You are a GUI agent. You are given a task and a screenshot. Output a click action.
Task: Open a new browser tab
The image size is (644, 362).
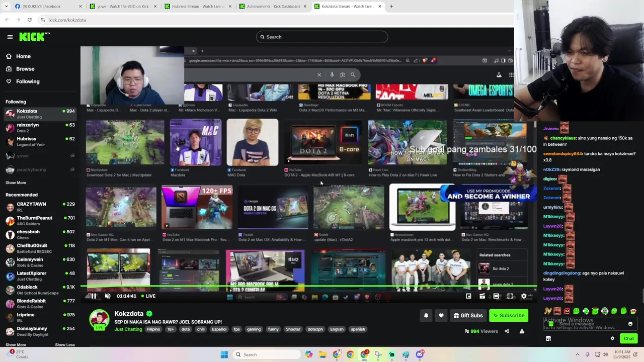click(x=391, y=7)
